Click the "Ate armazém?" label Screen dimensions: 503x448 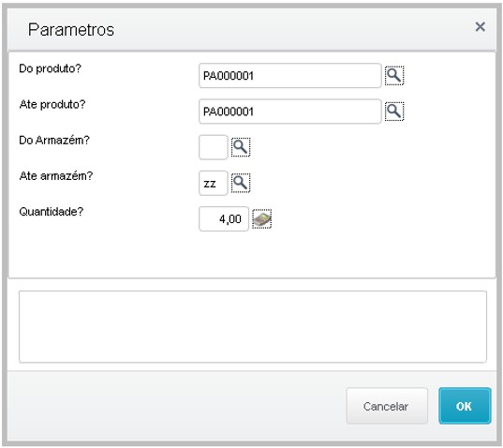(56, 176)
